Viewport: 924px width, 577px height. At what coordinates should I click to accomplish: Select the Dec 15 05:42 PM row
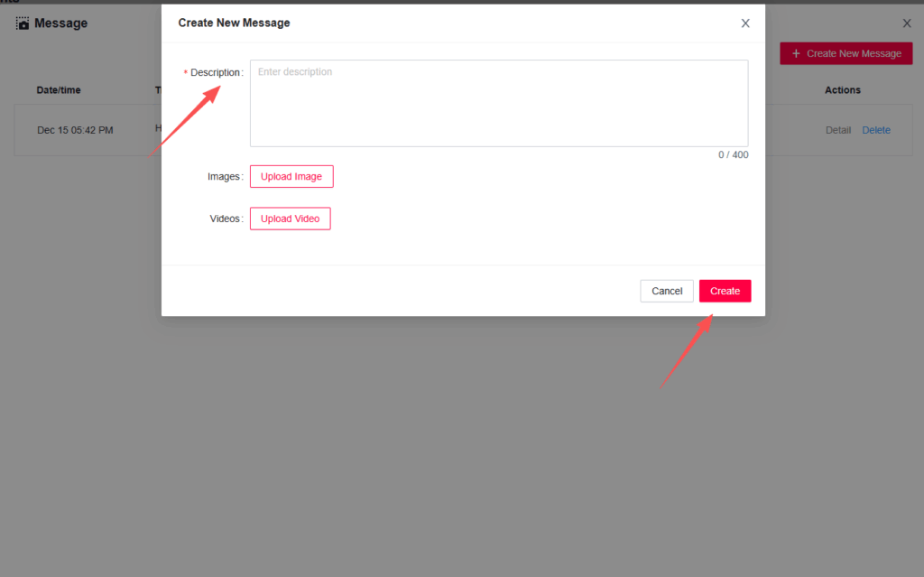coord(75,130)
